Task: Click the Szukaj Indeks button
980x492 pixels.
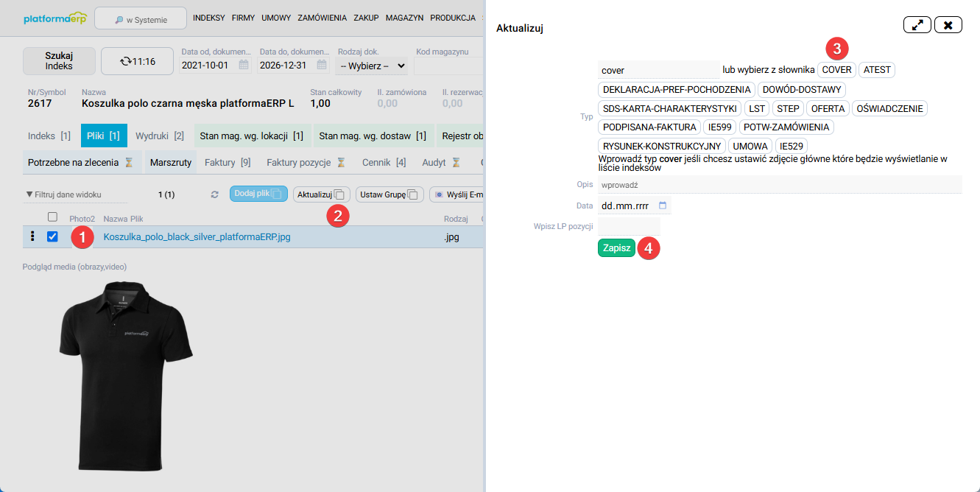Action: tap(59, 61)
